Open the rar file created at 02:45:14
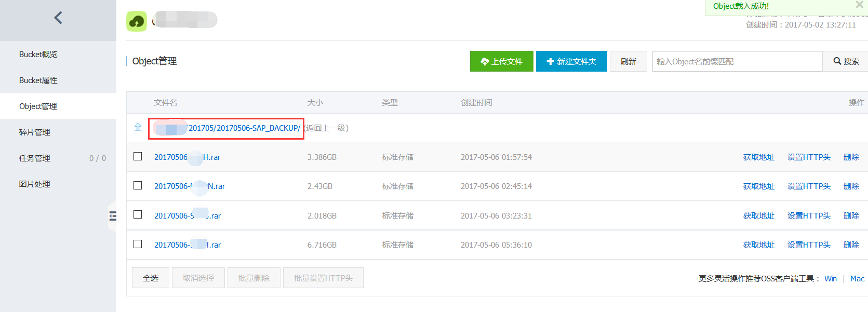868x312 pixels. [x=190, y=186]
